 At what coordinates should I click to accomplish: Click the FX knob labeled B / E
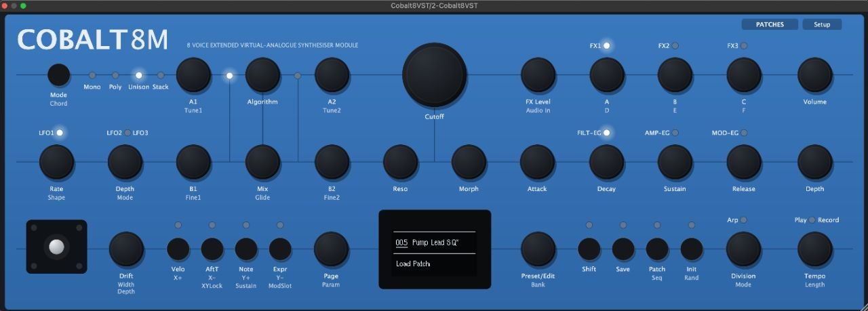click(x=675, y=75)
